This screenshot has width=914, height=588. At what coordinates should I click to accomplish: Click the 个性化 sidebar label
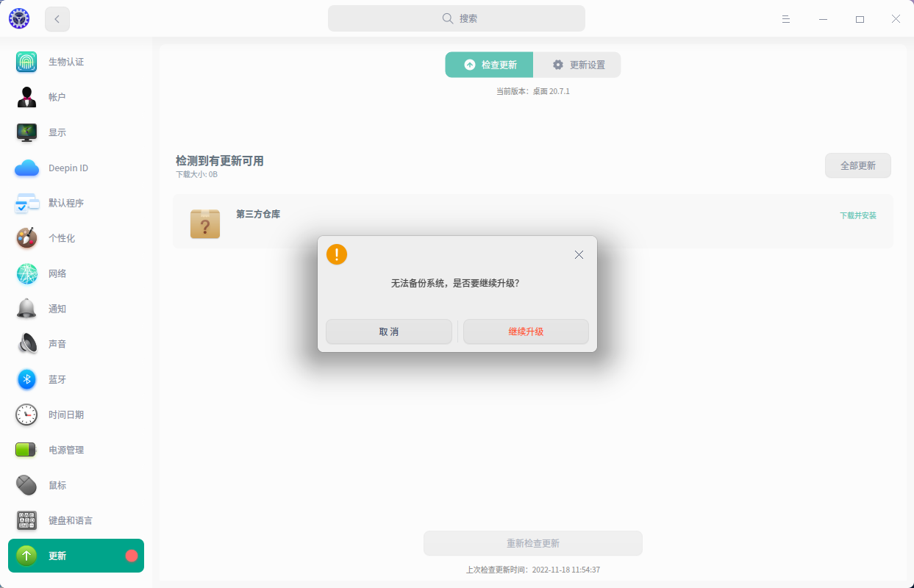click(62, 238)
